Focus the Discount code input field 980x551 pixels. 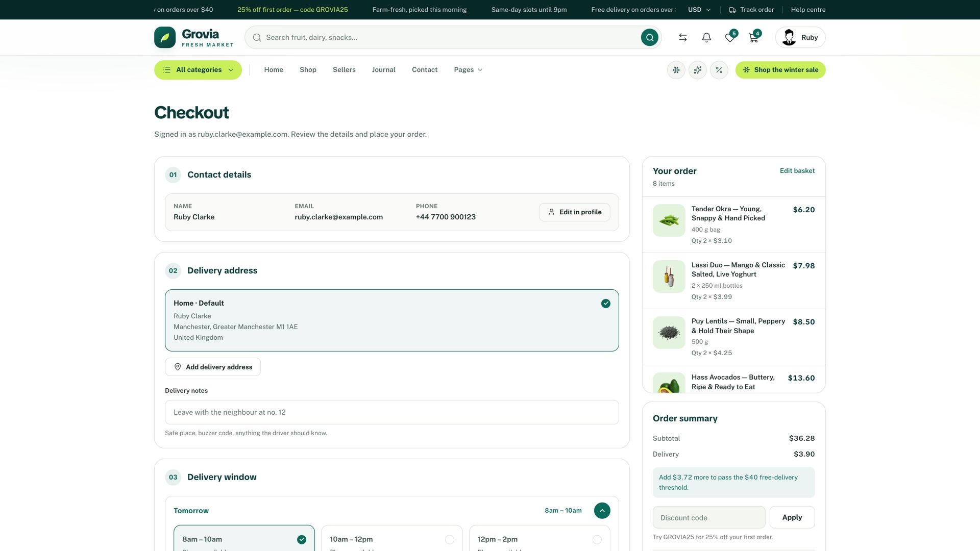pyautogui.click(x=709, y=517)
